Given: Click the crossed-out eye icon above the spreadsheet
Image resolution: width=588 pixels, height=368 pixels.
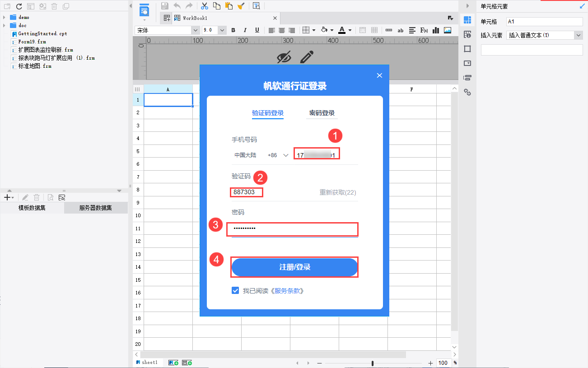Looking at the screenshot, I should (x=284, y=57).
